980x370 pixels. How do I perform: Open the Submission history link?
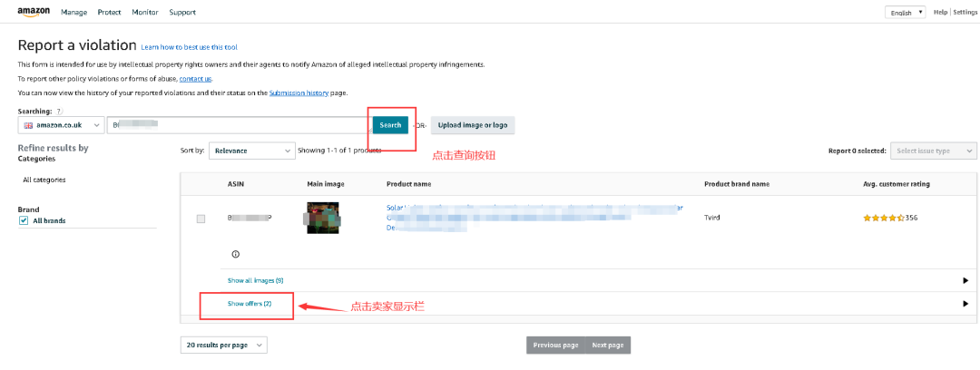299,92
